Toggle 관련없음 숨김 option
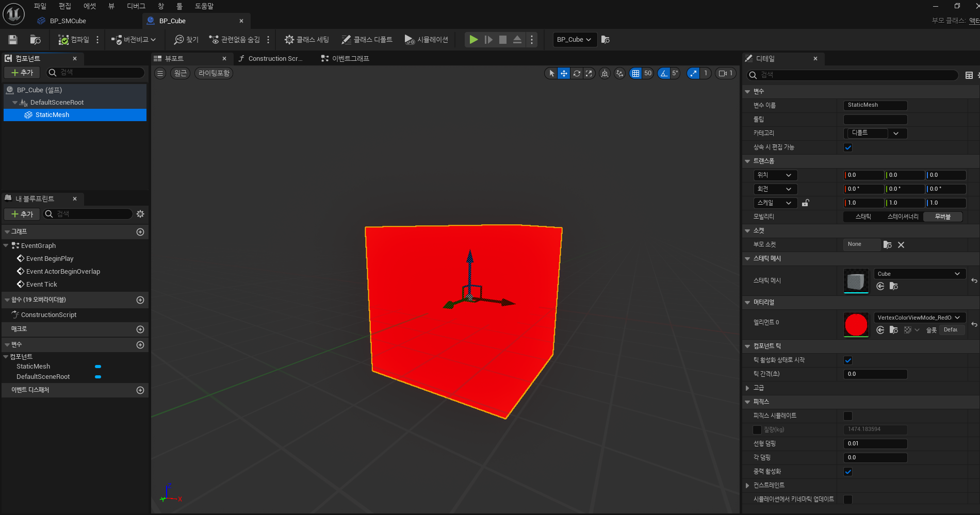This screenshot has height=515, width=980. point(235,40)
